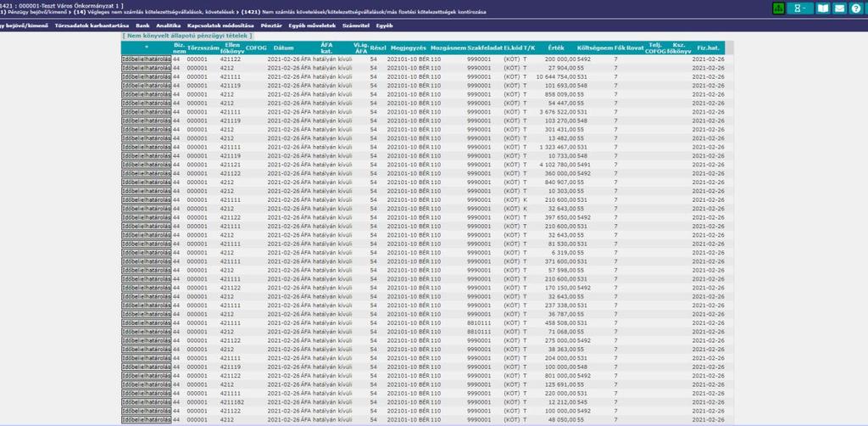Click Időbelielhatárolás for the 12 212,00 row
The width and height of the screenshot is (868, 426).
(x=147, y=402)
